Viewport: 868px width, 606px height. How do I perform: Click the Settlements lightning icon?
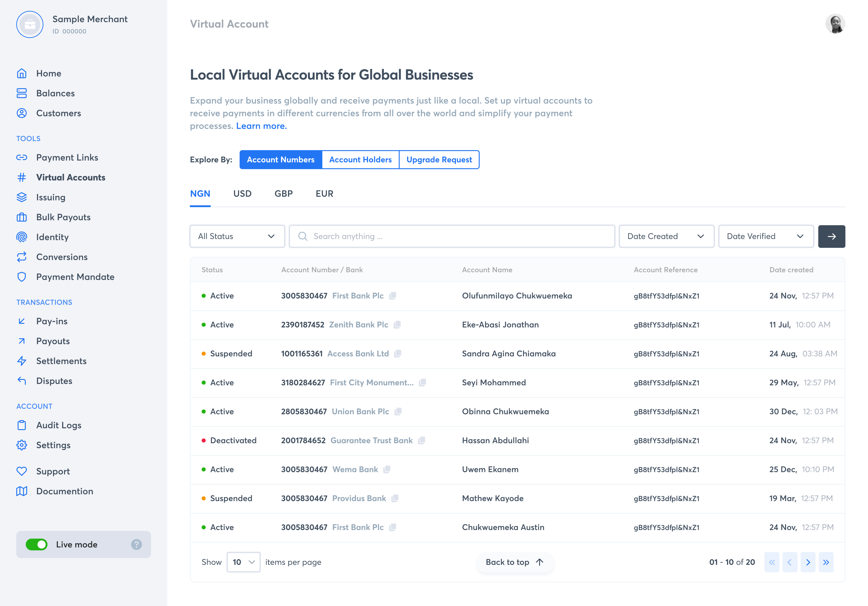pyautogui.click(x=21, y=361)
